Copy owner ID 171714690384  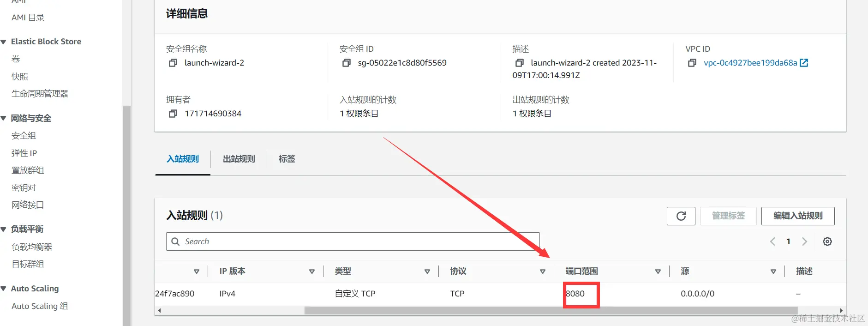pyautogui.click(x=173, y=114)
